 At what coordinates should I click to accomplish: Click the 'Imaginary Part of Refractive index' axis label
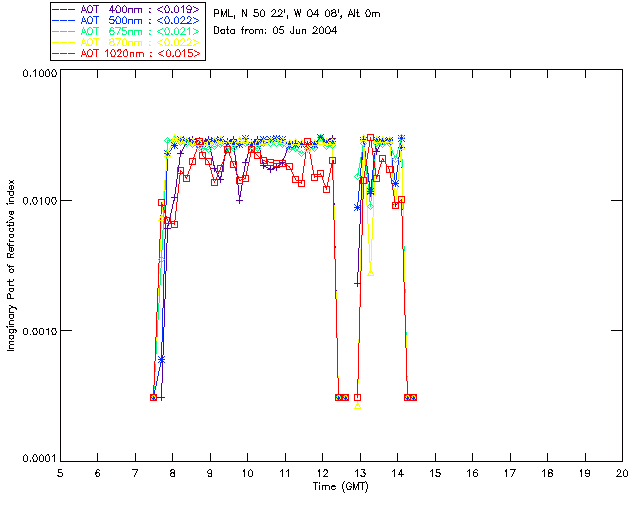[x=11, y=265]
